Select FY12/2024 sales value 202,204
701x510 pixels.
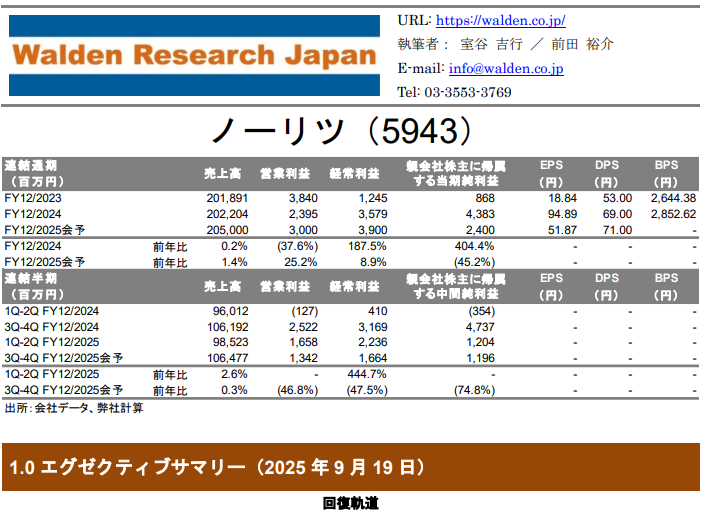(227, 214)
